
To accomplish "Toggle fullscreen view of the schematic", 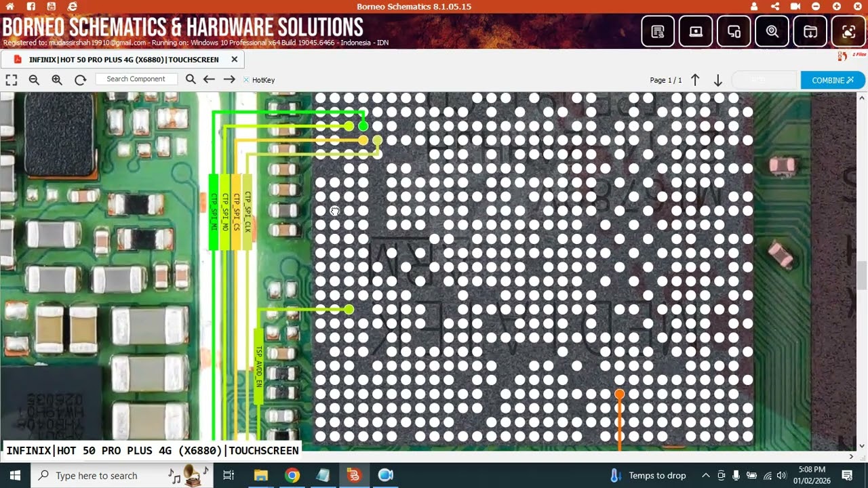I will point(12,80).
